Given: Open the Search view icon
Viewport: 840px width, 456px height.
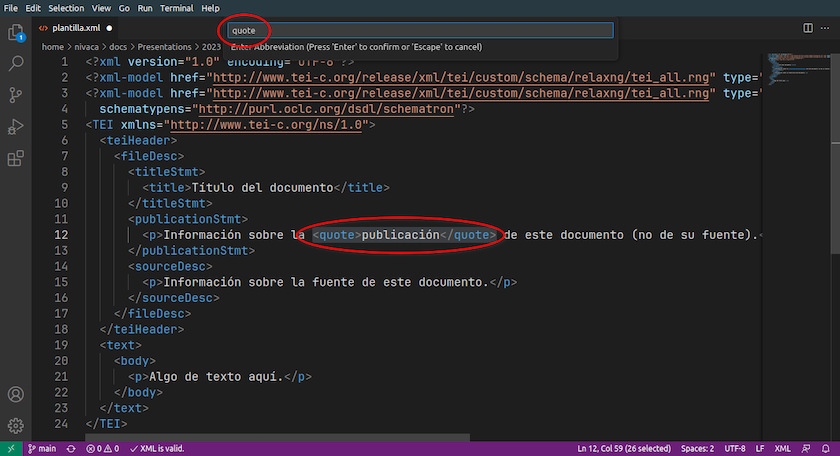Looking at the screenshot, I should (16, 64).
